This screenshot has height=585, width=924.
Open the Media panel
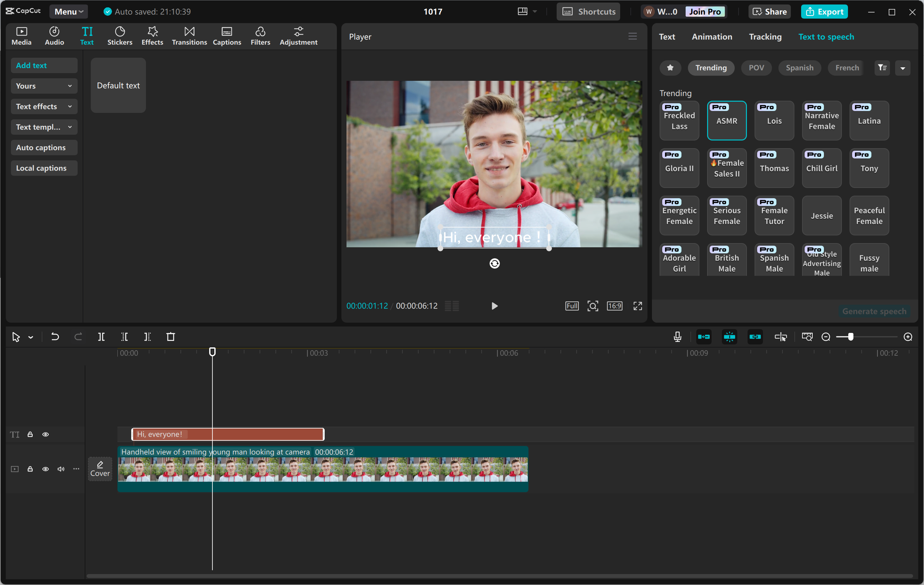[x=21, y=36]
